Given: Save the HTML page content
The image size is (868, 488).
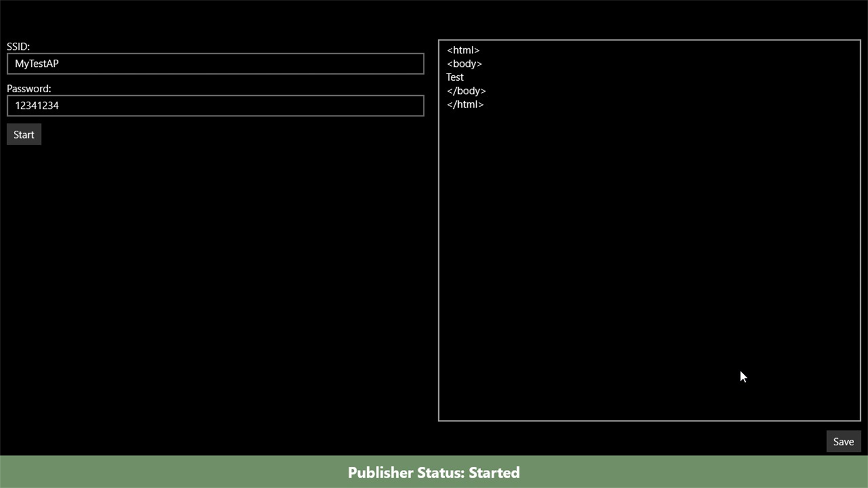Looking at the screenshot, I should (843, 442).
